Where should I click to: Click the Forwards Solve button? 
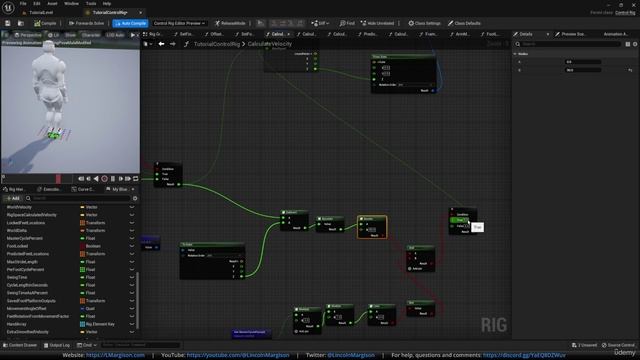[x=87, y=23]
